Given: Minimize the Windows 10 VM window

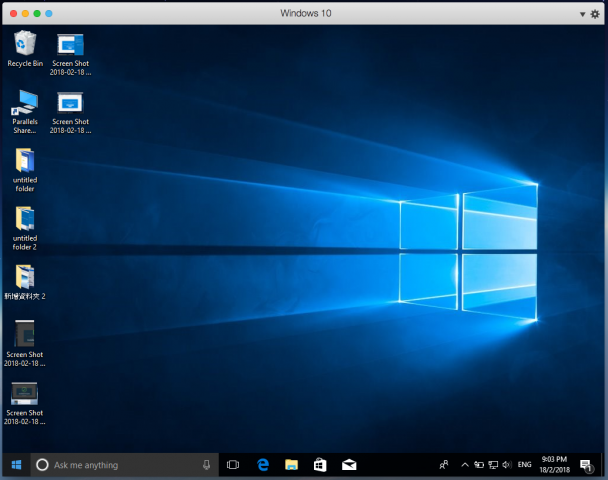Looking at the screenshot, I should (25, 14).
